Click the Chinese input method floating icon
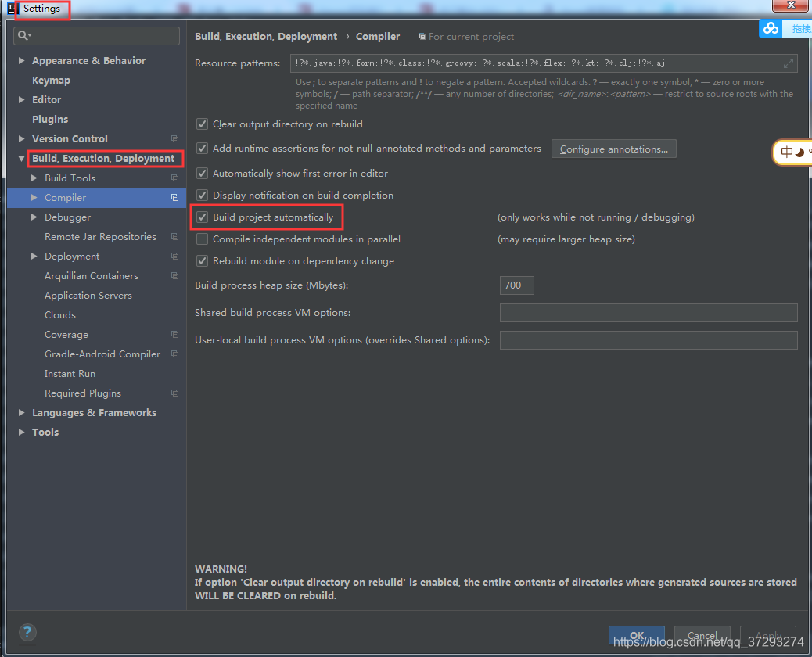This screenshot has height=657, width=812. click(792, 153)
